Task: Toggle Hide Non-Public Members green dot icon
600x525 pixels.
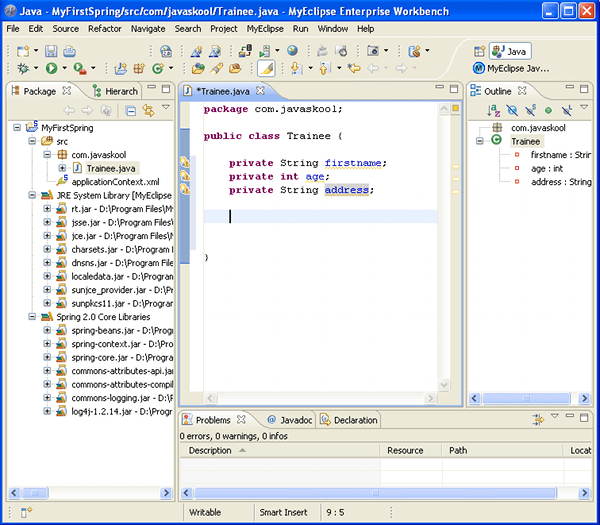Action: pos(548,110)
